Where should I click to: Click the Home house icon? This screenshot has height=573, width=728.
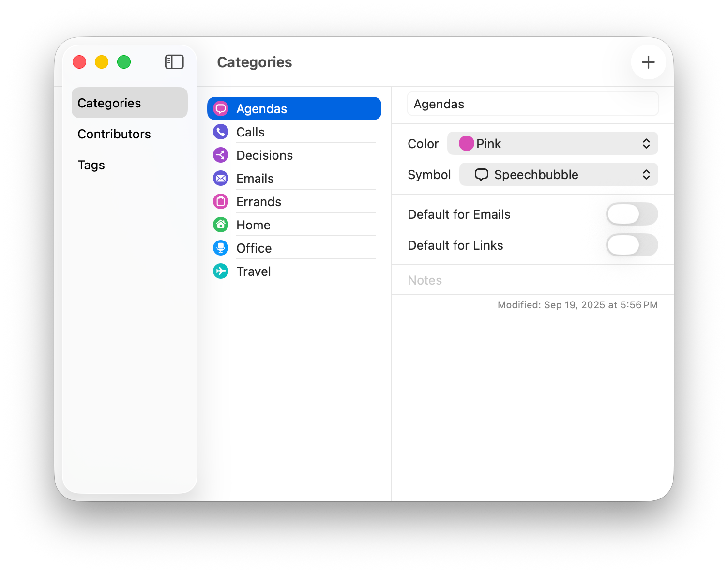(221, 225)
